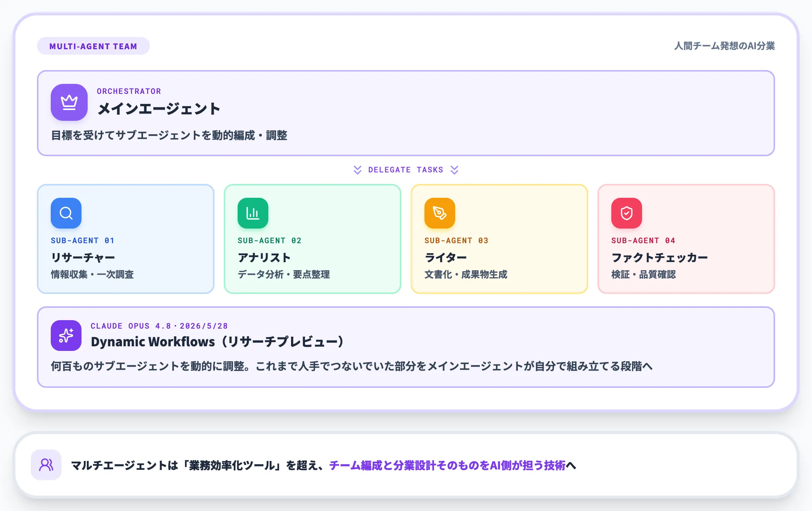The height and width of the screenshot is (511, 812).
Task: Click the CLAUDE OPUS 4.8 date label
Action: click(159, 326)
